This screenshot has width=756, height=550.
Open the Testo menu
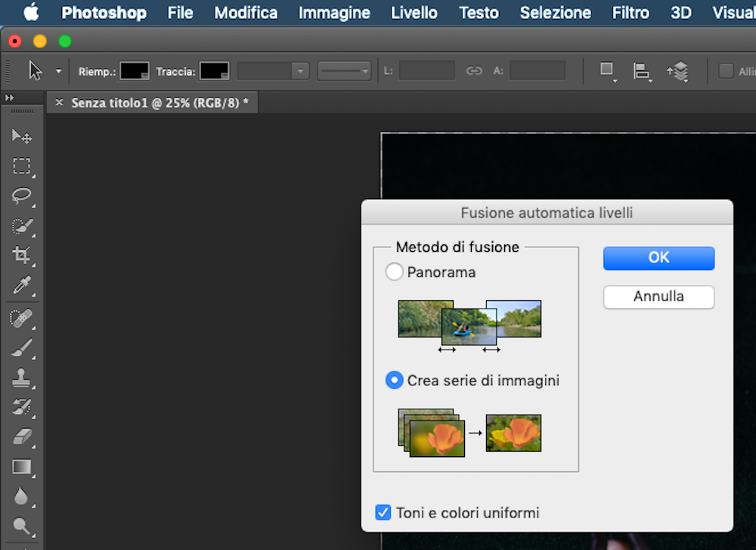click(479, 13)
